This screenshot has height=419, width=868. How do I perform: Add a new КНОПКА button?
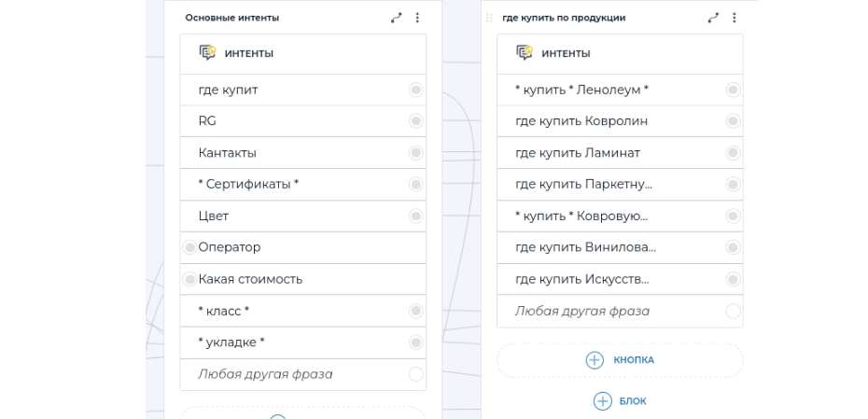click(x=621, y=360)
